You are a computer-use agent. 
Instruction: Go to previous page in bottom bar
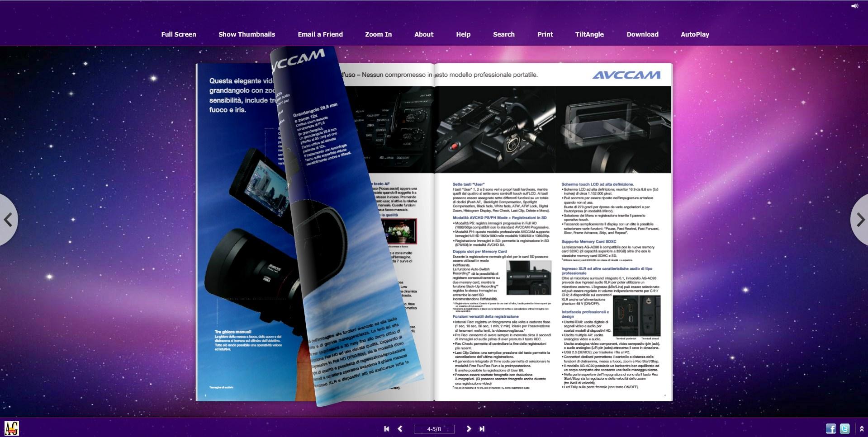click(400, 429)
